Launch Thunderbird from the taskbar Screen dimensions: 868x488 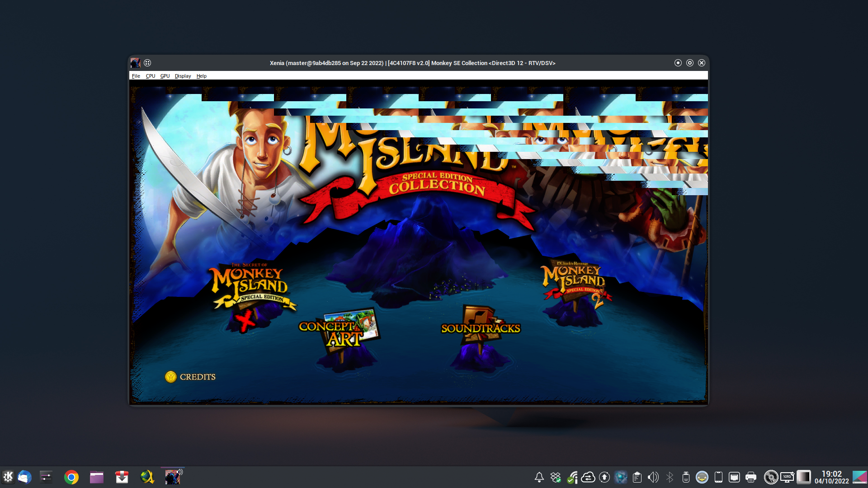point(24,477)
